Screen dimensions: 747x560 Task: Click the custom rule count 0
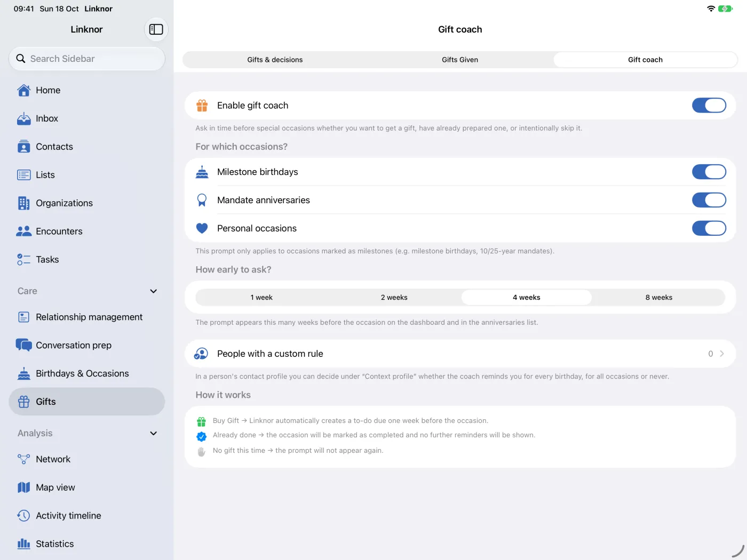coord(711,354)
